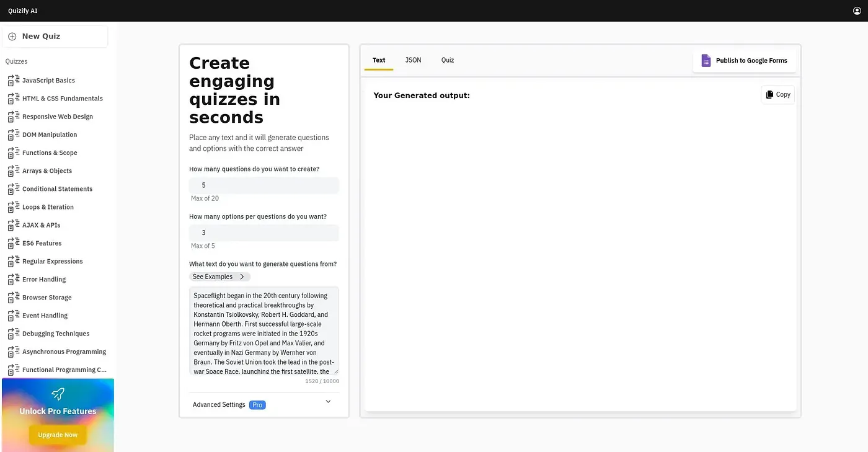The image size is (868, 452).
Task: Click the quiz icon next to Browser Storage
Action: pos(14,298)
